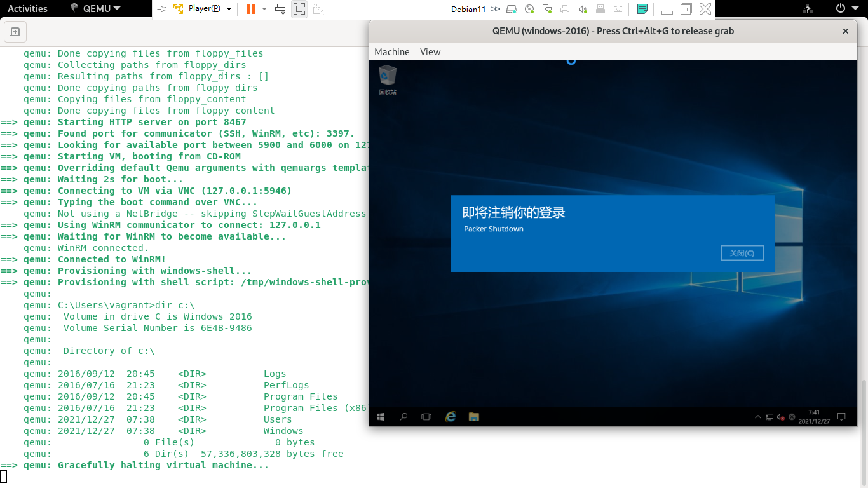Open File Explorer from the Windows taskbar

coord(473,416)
